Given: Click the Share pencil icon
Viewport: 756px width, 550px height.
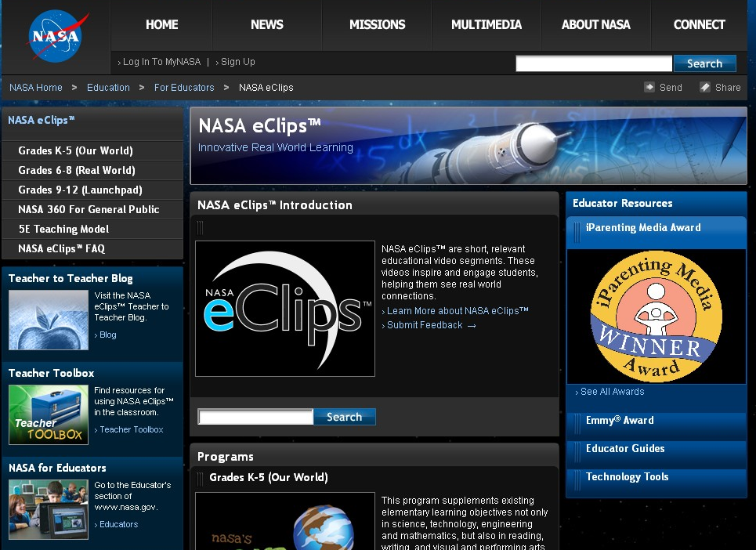Looking at the screenshot, I should (705, 87).
